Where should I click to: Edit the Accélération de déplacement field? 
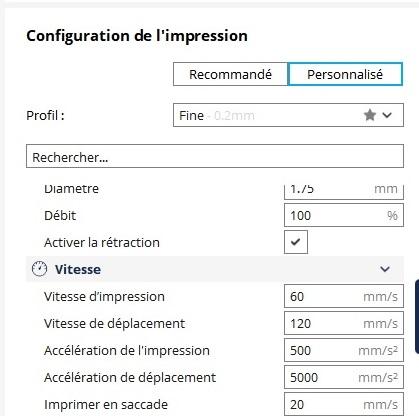click(x=344, y=377)
